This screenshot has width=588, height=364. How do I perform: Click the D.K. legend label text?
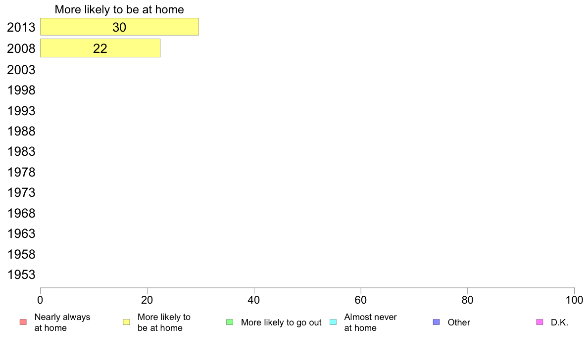(x=559, y=322)
